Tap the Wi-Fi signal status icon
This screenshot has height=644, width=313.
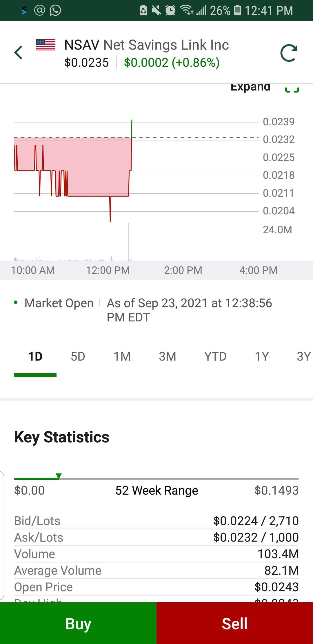coord(187,10)
